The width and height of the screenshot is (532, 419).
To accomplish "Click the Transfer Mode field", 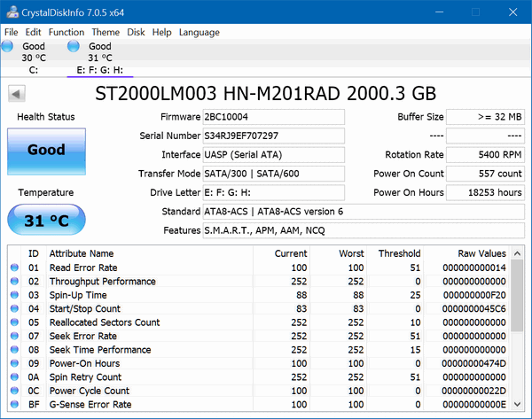I will point(273,174).
